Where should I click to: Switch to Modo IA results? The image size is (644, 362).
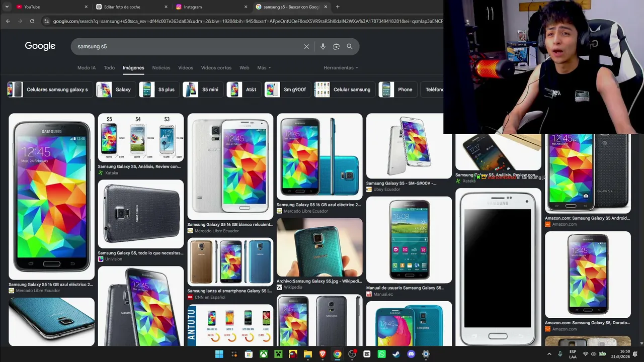point(87,68)
